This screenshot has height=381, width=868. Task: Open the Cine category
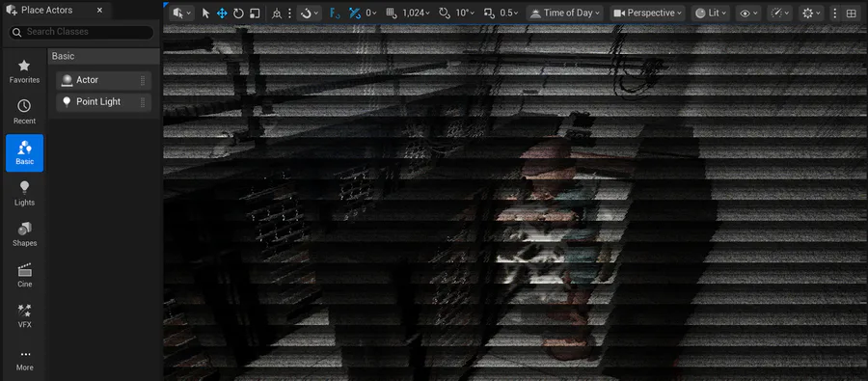coord(24,275)
